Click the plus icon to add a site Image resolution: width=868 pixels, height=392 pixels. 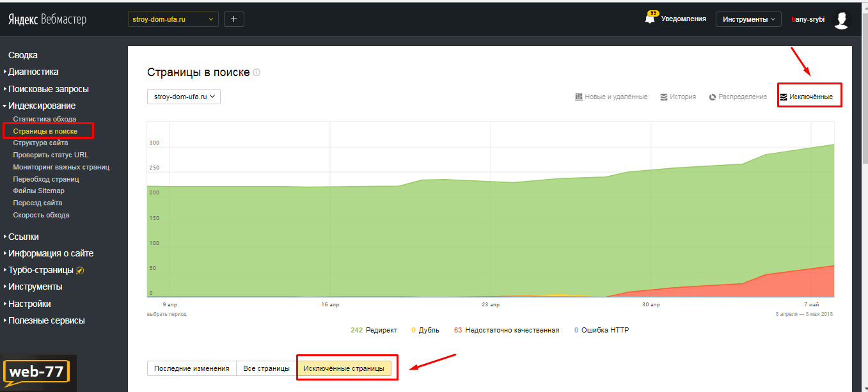[233, 19]
